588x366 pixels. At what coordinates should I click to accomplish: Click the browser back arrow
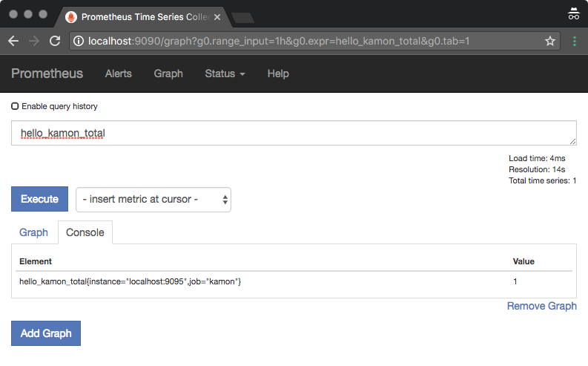(x=13, y=41)
